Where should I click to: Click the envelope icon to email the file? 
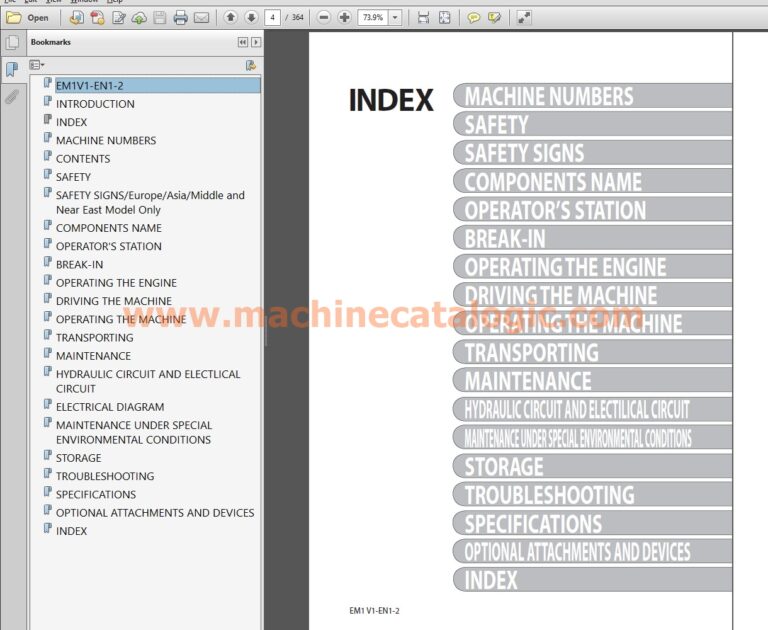201,18
